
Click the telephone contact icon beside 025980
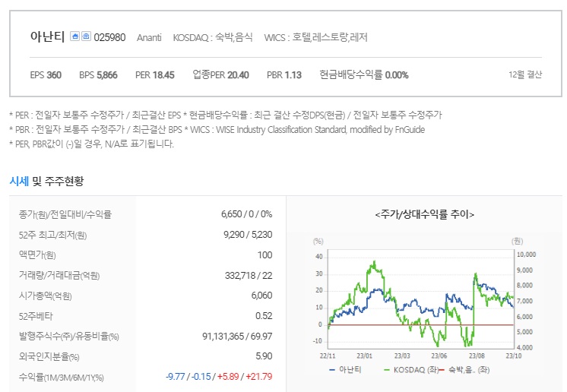click(x=86, y=36)
